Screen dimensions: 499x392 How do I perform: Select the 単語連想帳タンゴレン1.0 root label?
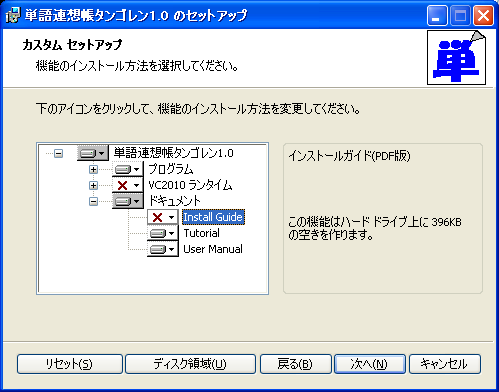pos(173,153)
